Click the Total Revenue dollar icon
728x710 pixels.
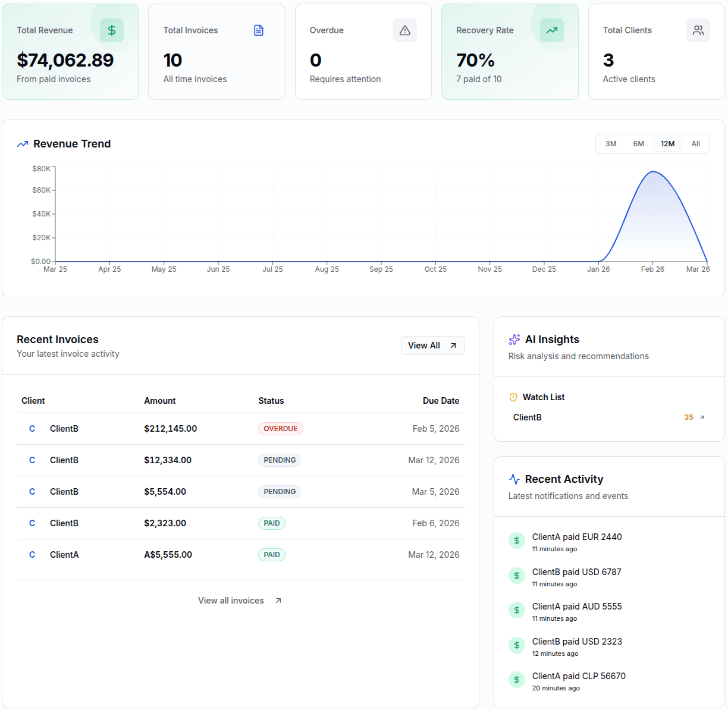pos(111,30)
